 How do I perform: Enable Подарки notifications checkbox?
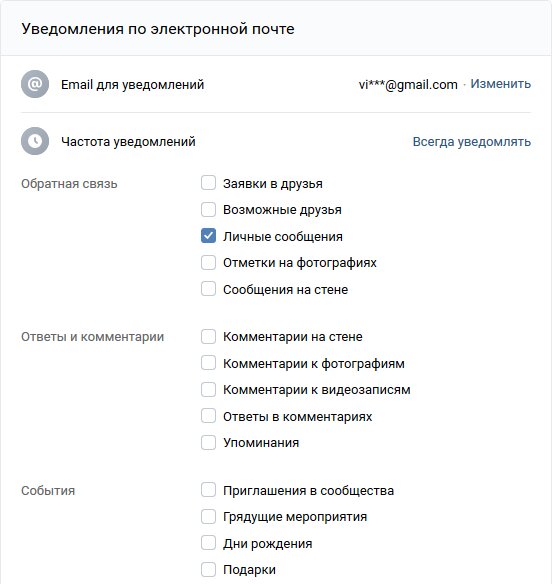pyautogui.click(x=208, y=569)
